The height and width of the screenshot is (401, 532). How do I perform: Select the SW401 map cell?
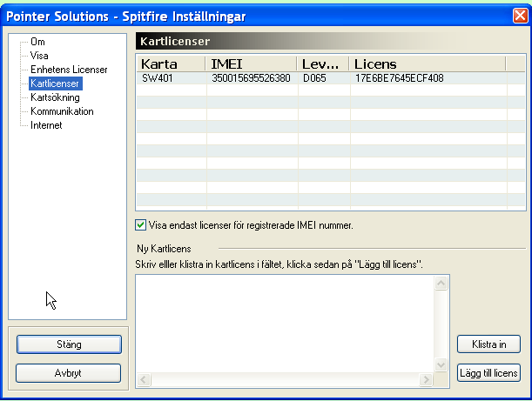point(158,78)
